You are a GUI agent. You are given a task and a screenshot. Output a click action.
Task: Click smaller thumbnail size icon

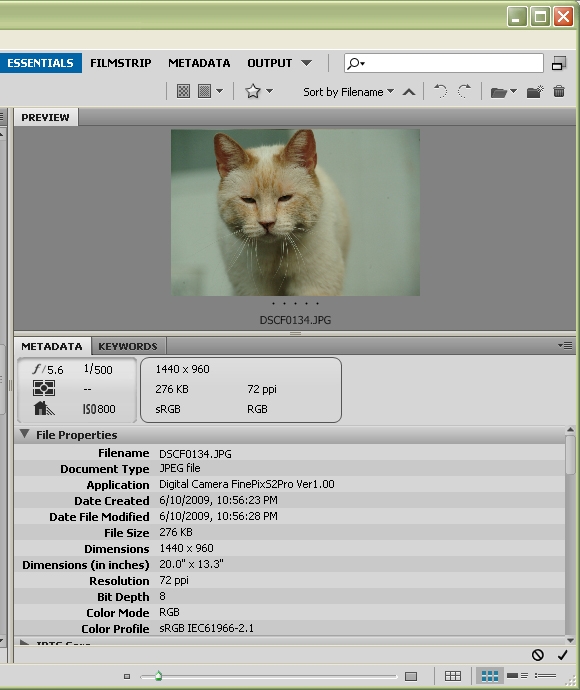[127, 676]
